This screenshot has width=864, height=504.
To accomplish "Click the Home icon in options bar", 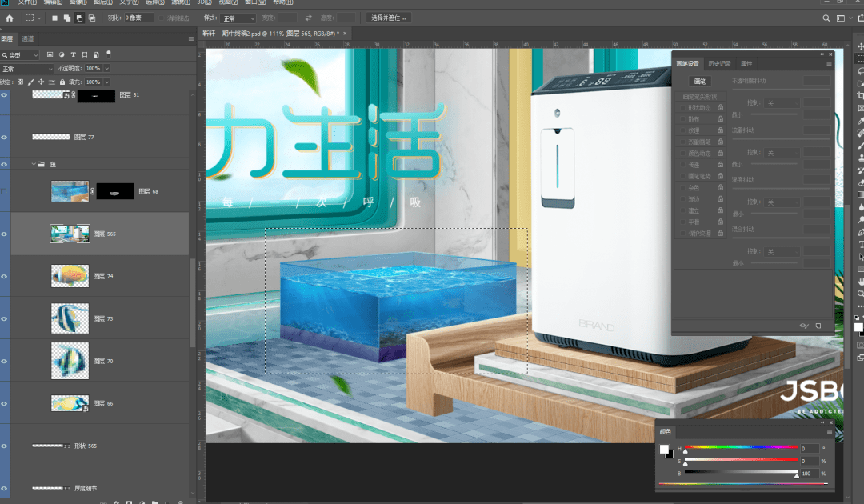I will 10,18.
